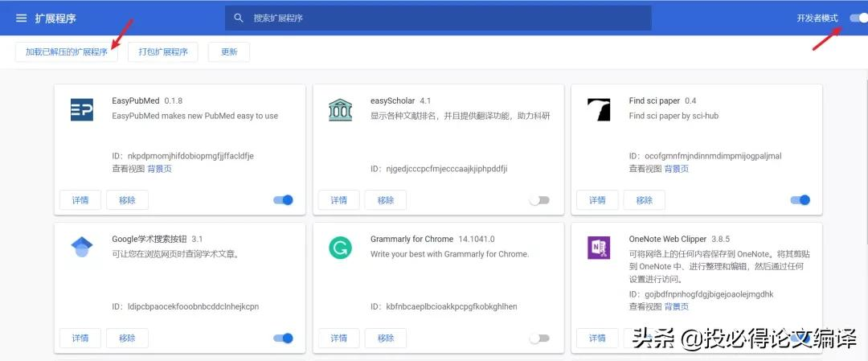Open 详情 for EasyPubMed
This screenshot has height=361, width=868.
pos(80,200)
